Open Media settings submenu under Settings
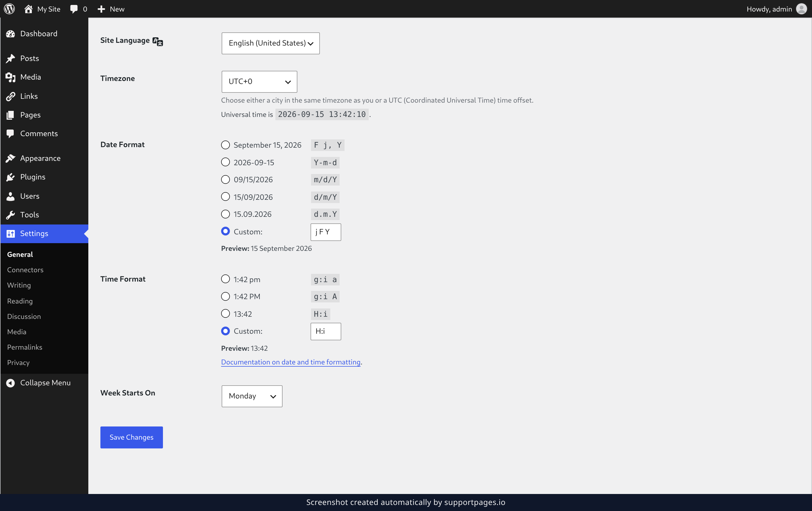The image size is (812, 511). coord(16,332)
